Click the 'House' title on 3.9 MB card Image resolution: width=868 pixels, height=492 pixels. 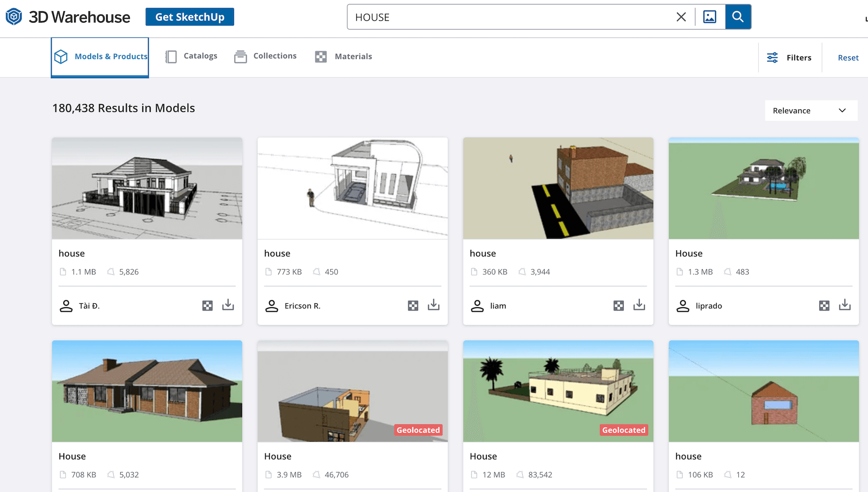point(278,456)
